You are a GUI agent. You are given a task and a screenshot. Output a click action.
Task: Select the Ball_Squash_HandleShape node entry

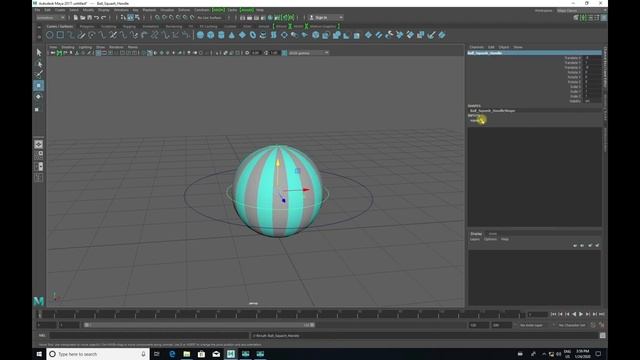493,111
